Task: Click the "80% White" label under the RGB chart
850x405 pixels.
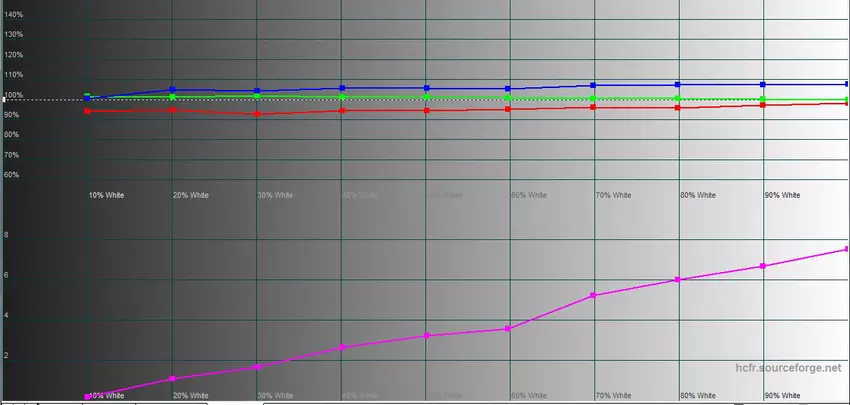Action: tap(696, 195)
